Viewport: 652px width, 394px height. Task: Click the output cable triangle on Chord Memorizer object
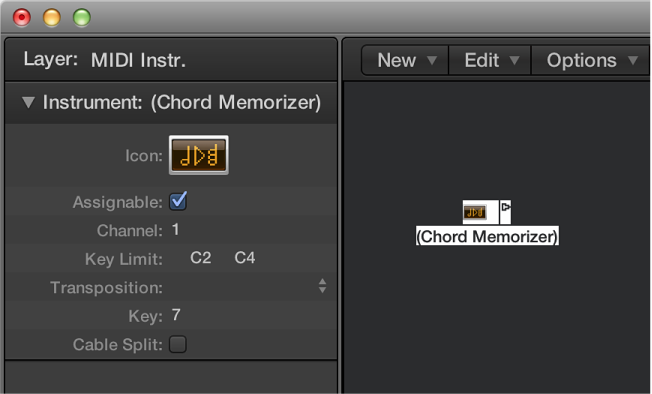pyautogui.click(x=505, y=207)
